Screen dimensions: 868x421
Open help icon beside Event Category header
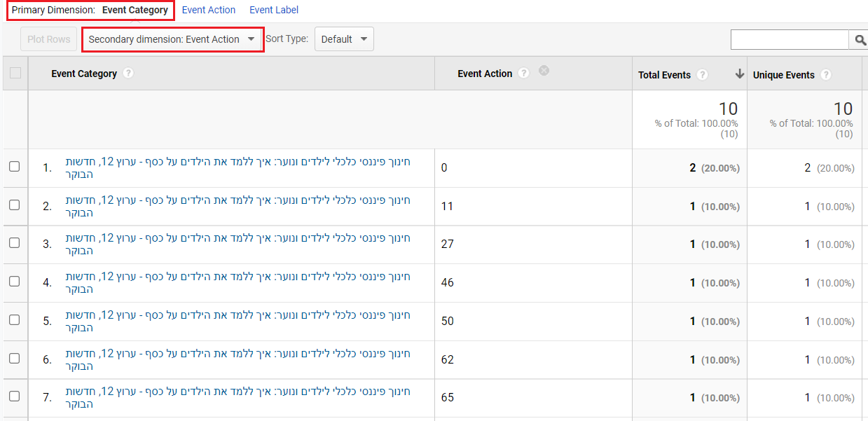[x=128, y=74]
